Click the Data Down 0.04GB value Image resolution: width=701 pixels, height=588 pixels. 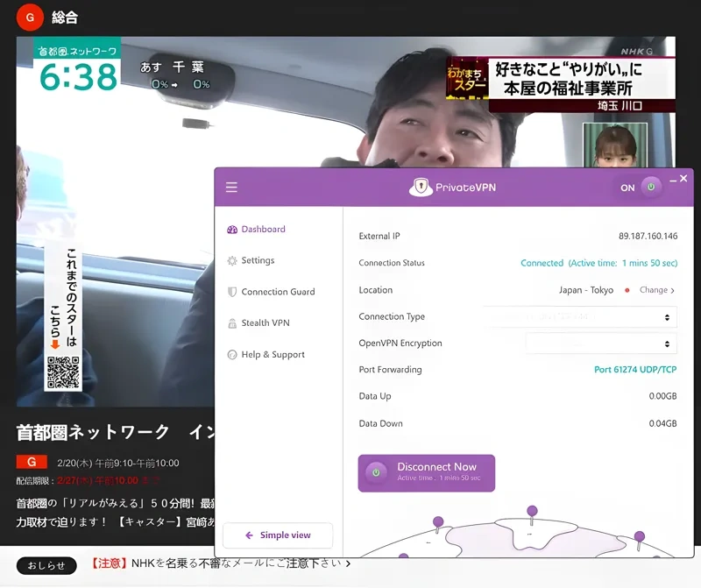(662, 423)
